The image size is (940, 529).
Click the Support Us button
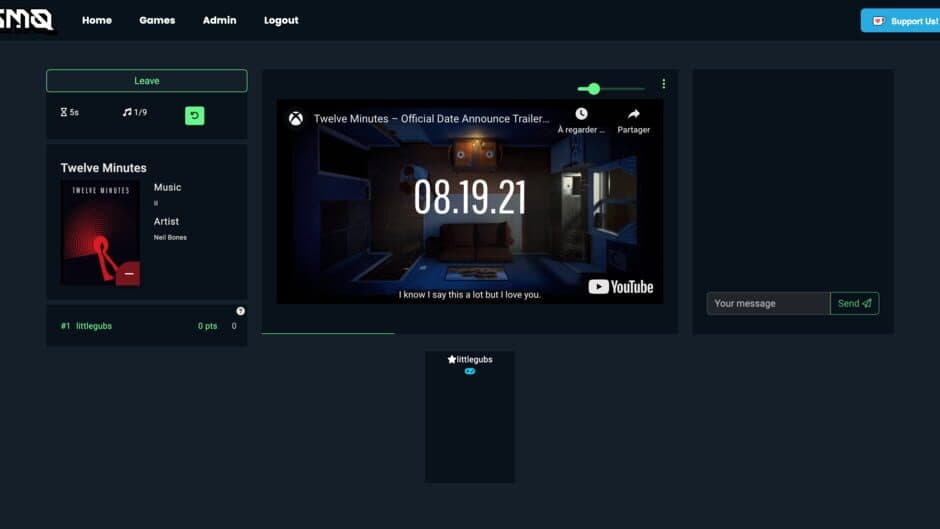point(900,21)
